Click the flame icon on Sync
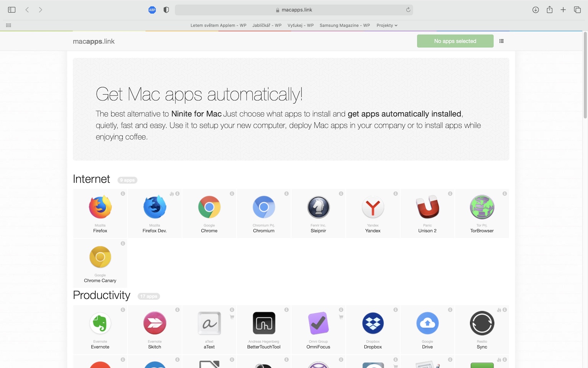This screenshot has height=368, width=588. 499,310
